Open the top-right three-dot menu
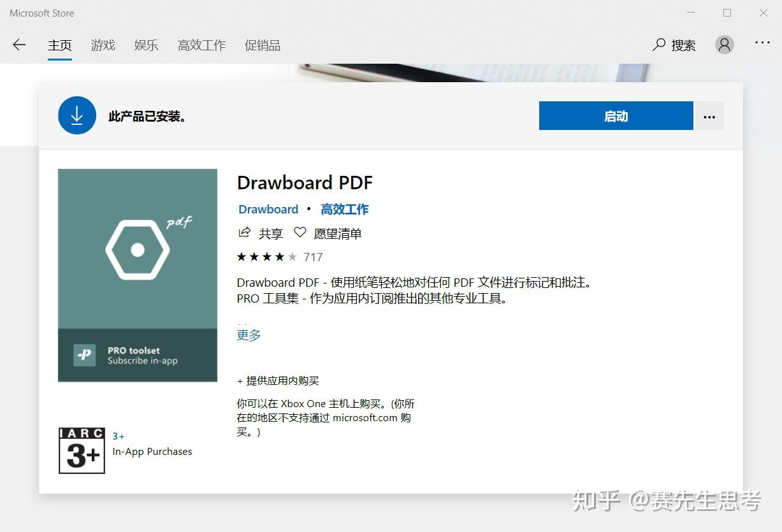The width and height of the screenshot is (782, 532). (762, 43)
